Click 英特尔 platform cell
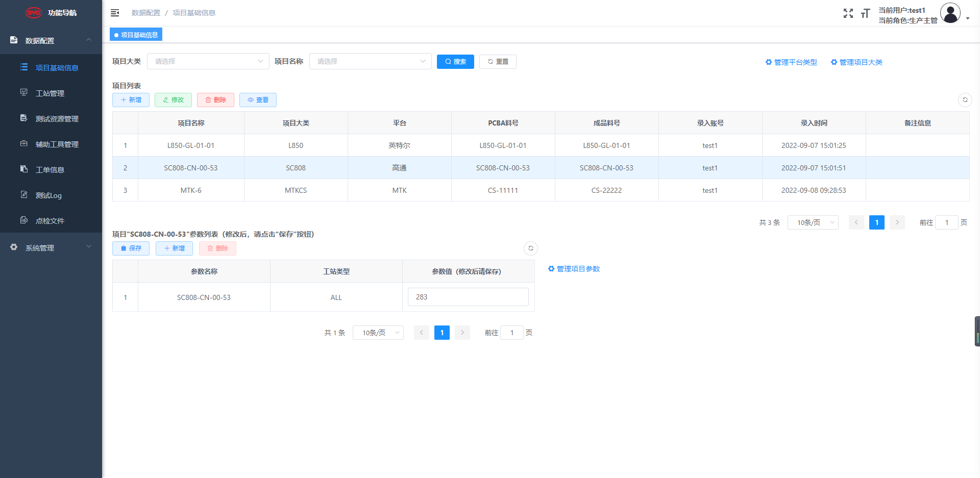The height and width of the screenshot is (478, 980). [399, 145]
